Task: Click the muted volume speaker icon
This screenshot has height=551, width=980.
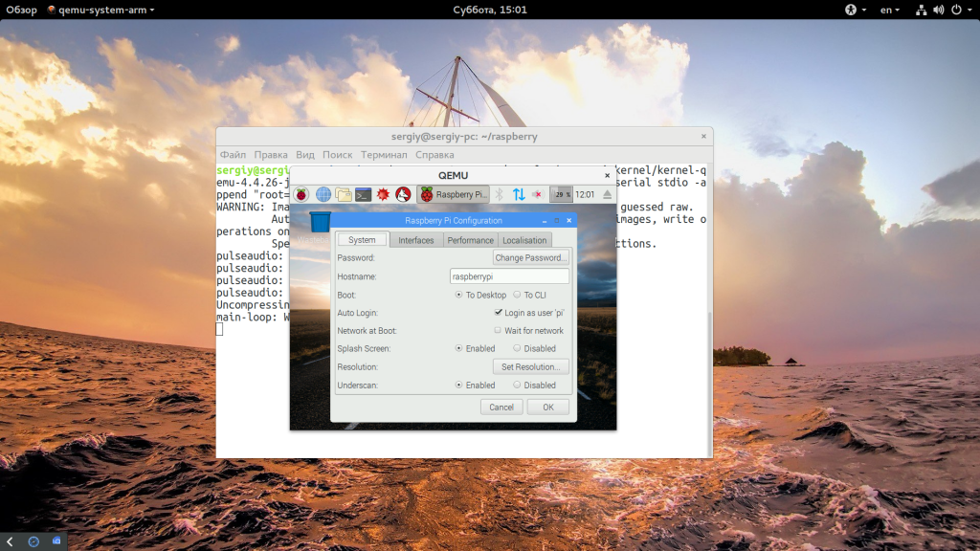Action: 538,194
